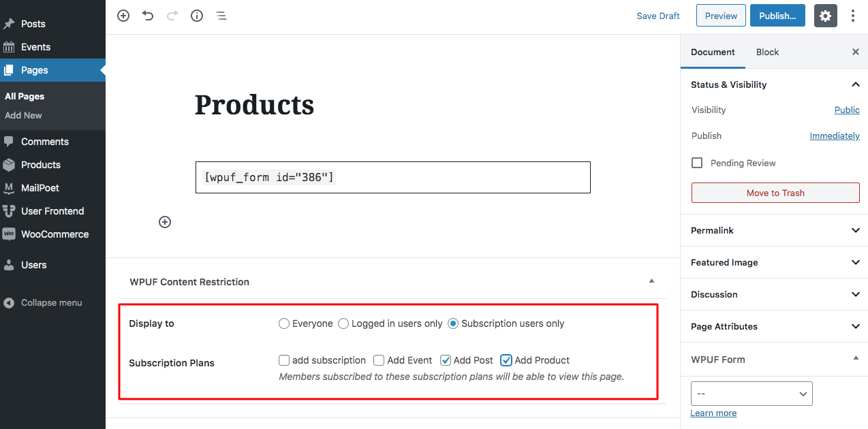Open more tools vertical dots menu
The height and width of the screenshot is (429, 868).
click(x=853, y=16)
